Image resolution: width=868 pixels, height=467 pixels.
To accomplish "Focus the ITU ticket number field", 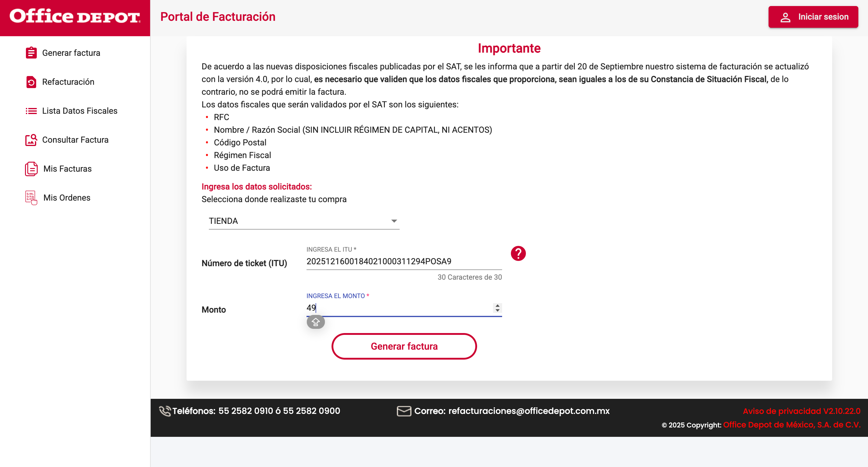I will (404, 261).
